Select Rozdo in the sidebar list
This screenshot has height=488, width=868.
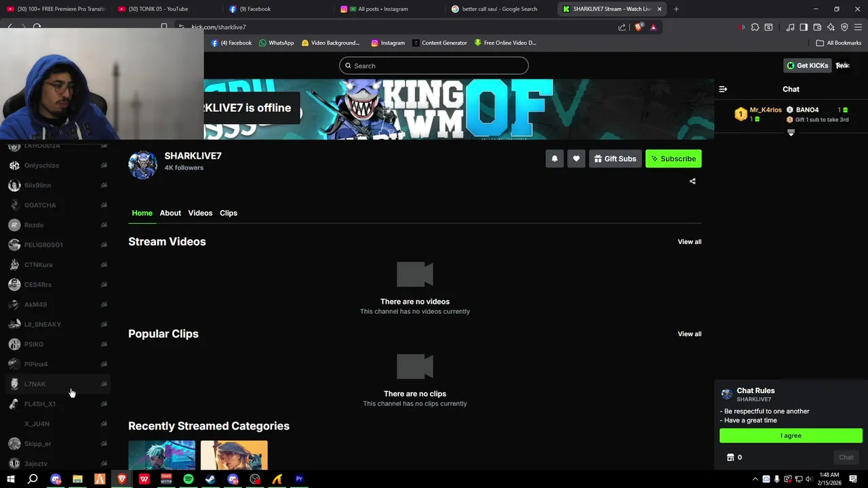(58, 225)
